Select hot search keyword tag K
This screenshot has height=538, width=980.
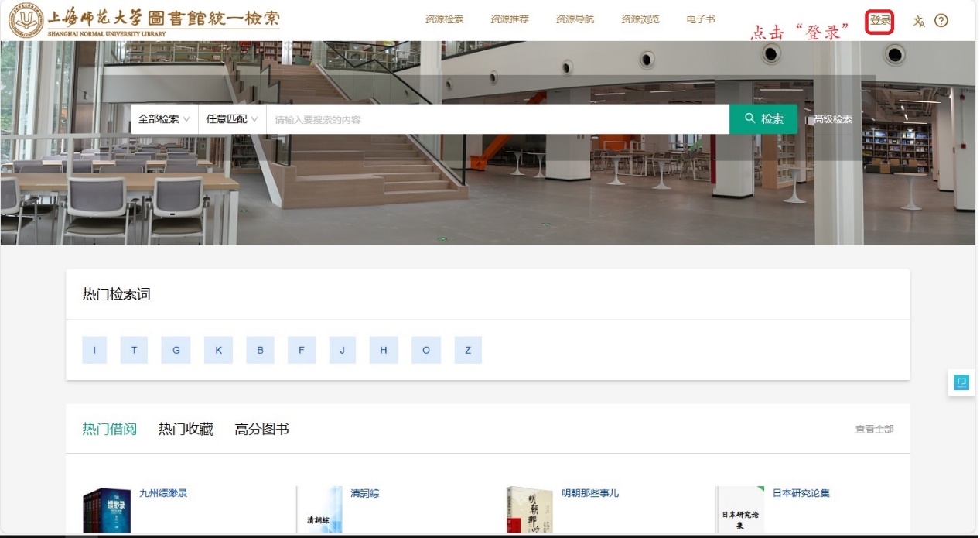pos(218,350)
